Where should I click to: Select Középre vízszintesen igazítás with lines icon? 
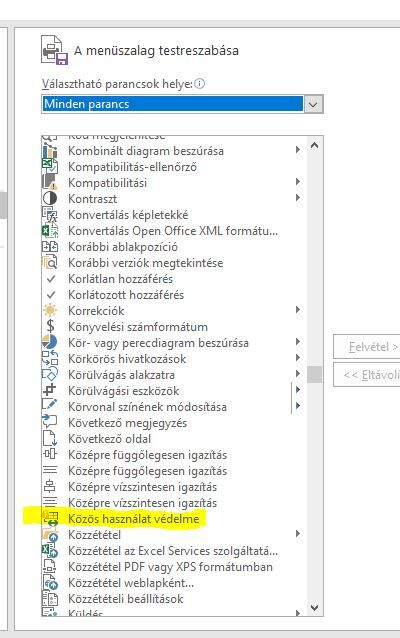coord(174,503)
